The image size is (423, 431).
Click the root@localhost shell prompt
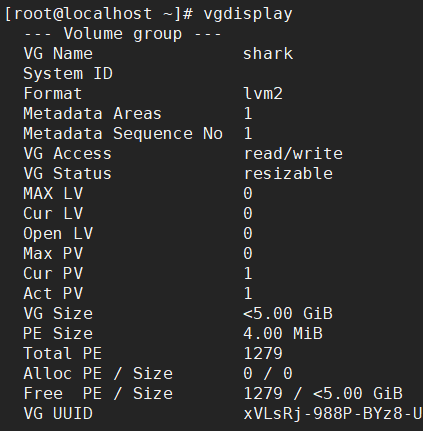99,14
